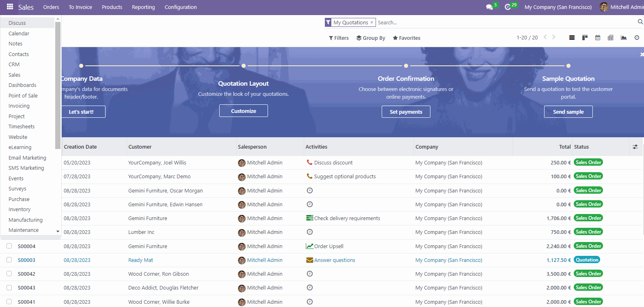Go to previous page of records
The height and width of the screenshot is (307, 644).
tap(545, 37)
